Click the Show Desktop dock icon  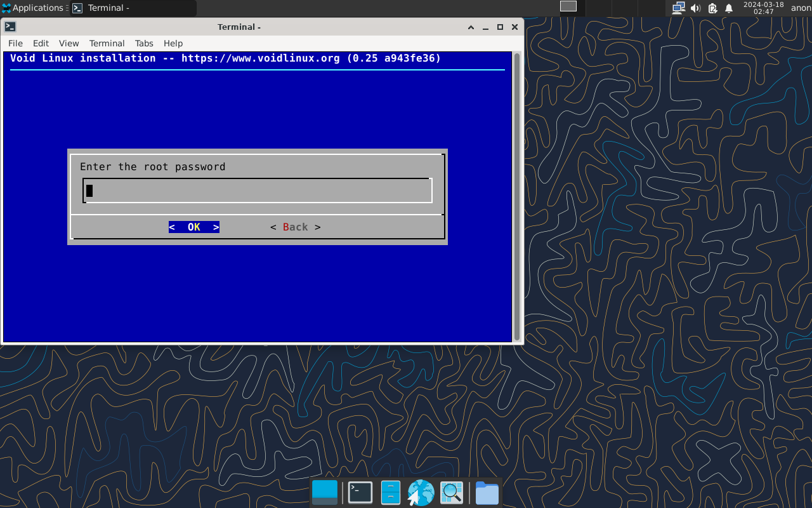tap(325, 493)
